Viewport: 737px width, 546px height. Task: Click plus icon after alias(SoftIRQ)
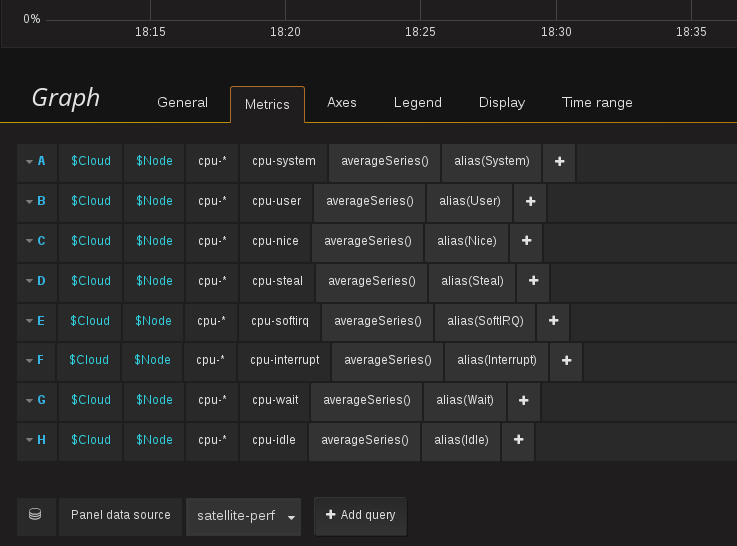point(553,321)
